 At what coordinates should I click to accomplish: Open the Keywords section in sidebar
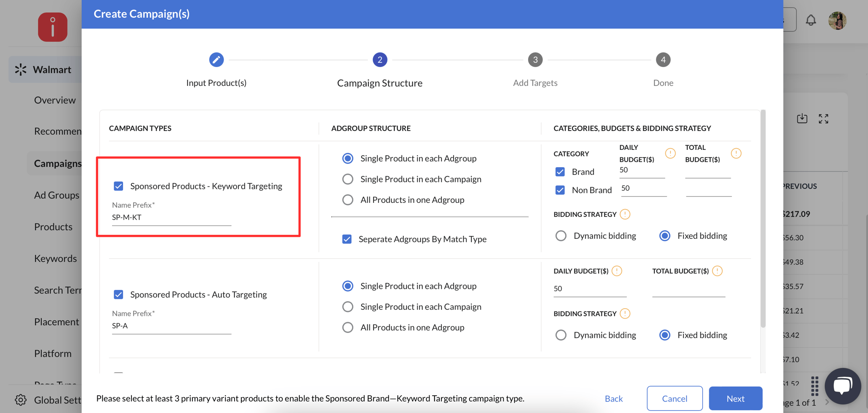pyautogui.click(x=55, y=258)
